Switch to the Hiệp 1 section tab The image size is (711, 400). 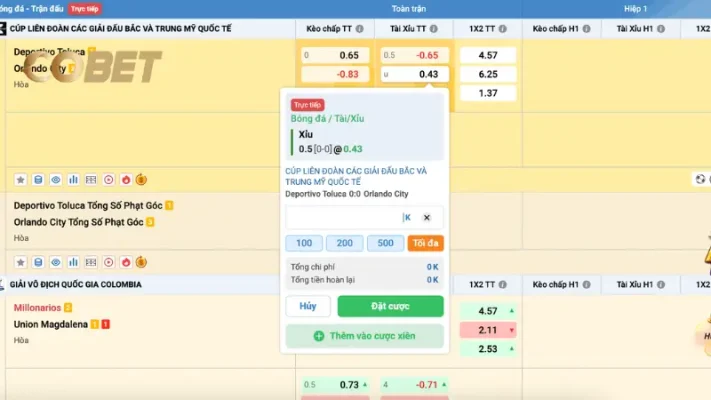point(635,9)
